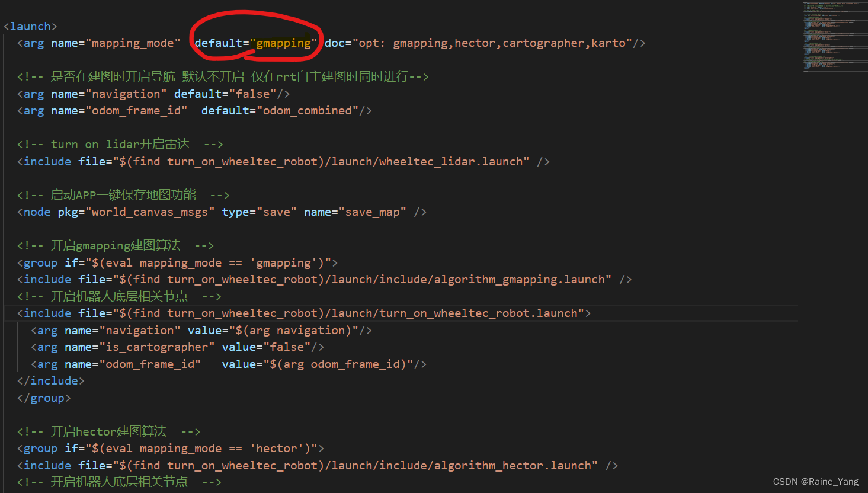Click the name="navigation" default="false" line
Viewport: 868px width, 493px height.
[x=153, y=94]
